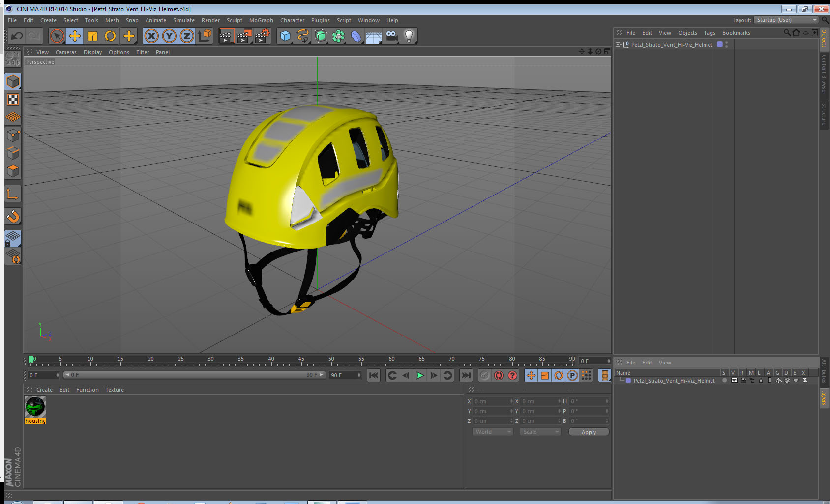
Task: Open the Sculpt menu
Action: pos(235,20)
